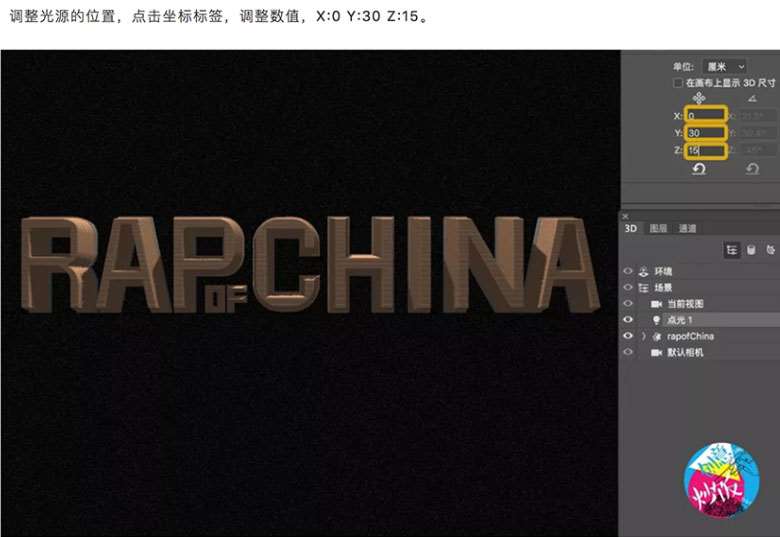Screen dimensions: 780x537
Task: Reset the rotation coordinates button
Action: pos(752,169)
